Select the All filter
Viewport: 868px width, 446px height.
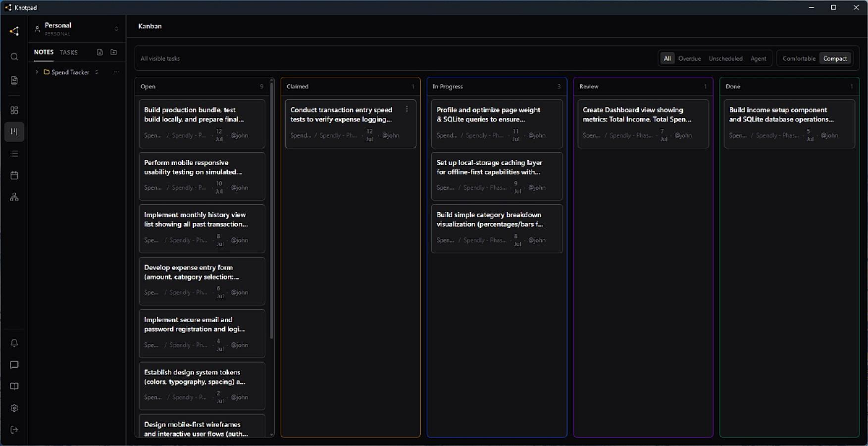point(667,58)
